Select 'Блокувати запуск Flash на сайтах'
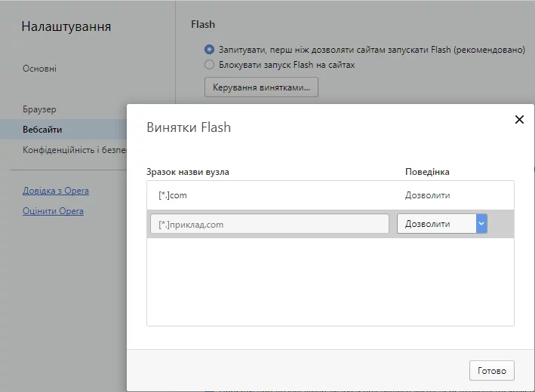Image resolution: width=535 pixels, height=392 pixels. (210, 65)
